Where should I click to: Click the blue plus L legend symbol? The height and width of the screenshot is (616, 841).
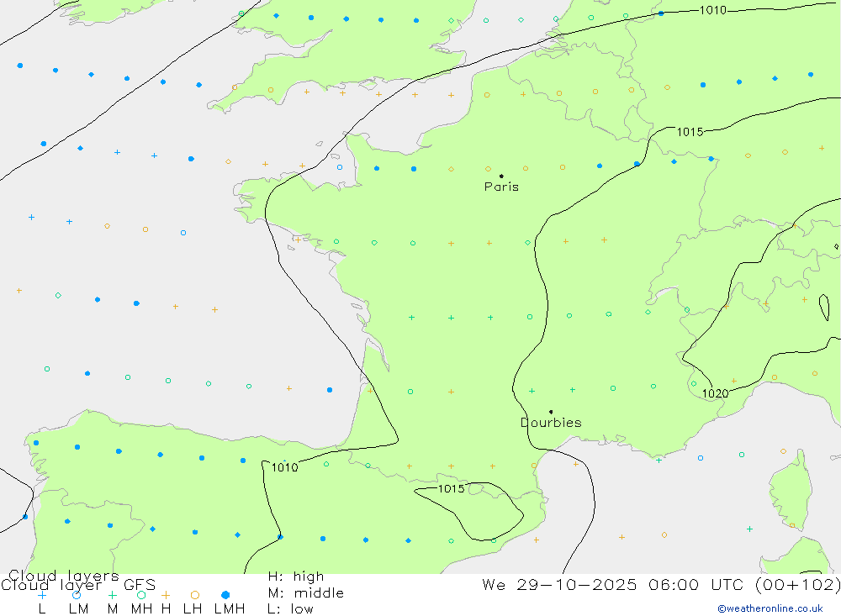42,595
